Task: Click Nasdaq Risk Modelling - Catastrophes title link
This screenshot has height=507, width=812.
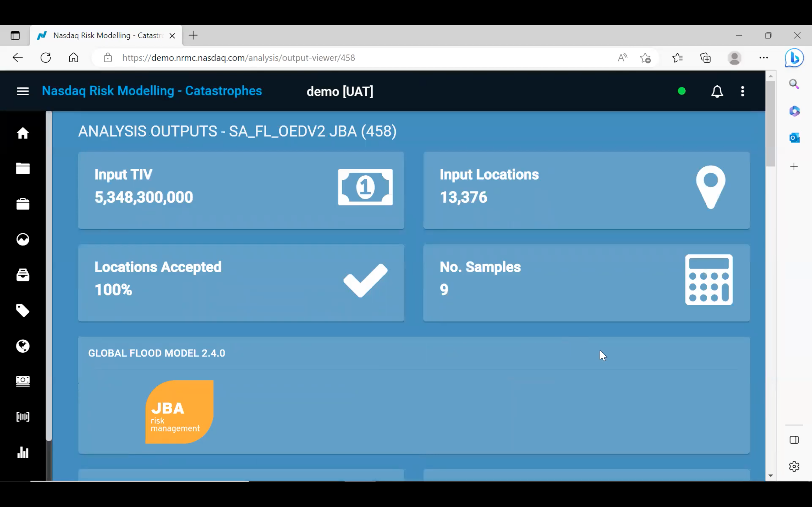Action: 152,91
